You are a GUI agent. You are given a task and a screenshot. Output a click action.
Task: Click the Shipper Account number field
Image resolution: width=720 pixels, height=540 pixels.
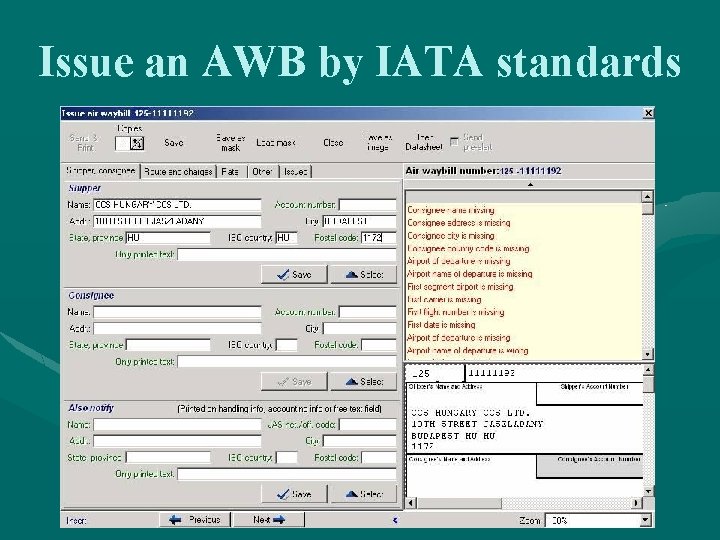coord(367,205)
